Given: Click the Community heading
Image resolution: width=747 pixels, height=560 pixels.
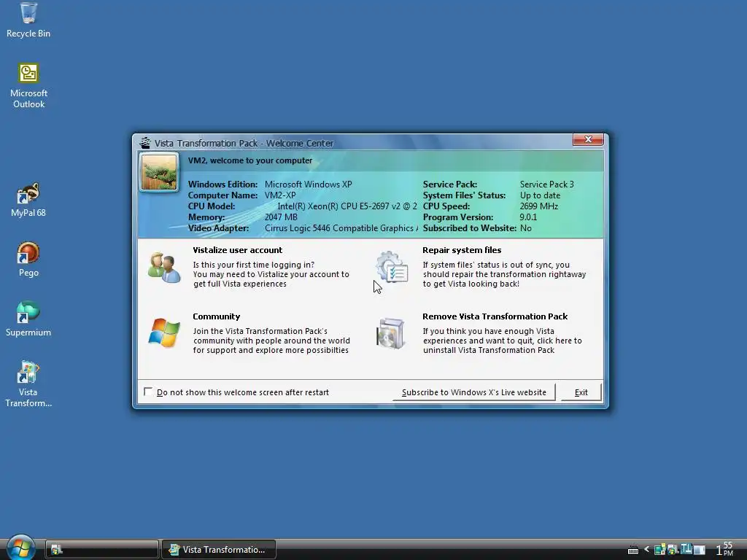Looking at the screenshot, I should point(216,316).
